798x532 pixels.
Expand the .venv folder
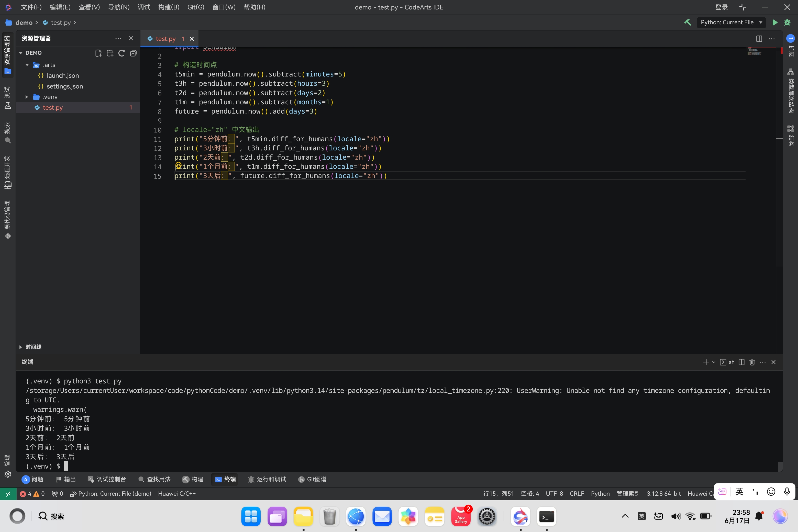tap(27, 97)
